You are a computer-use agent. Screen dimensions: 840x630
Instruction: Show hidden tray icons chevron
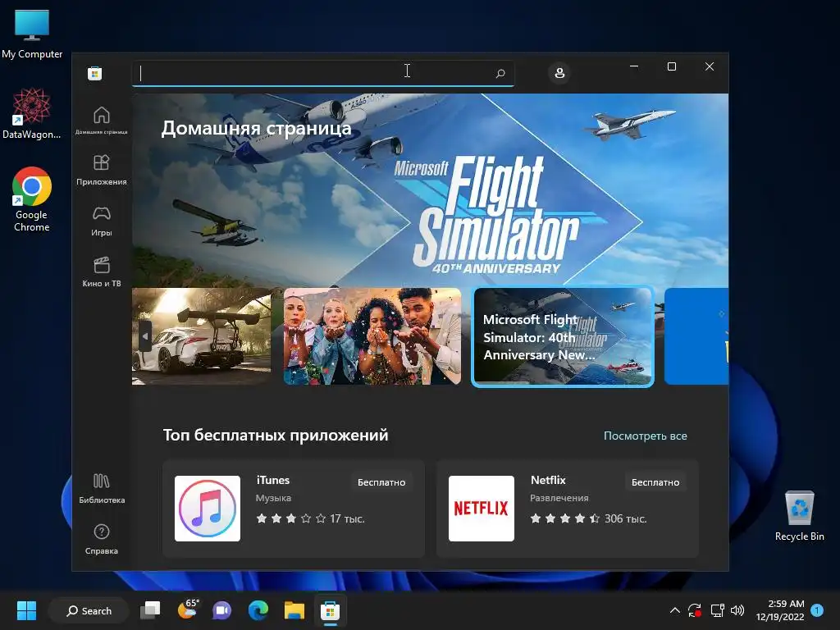pyautogui.click(x=675, y=610)
